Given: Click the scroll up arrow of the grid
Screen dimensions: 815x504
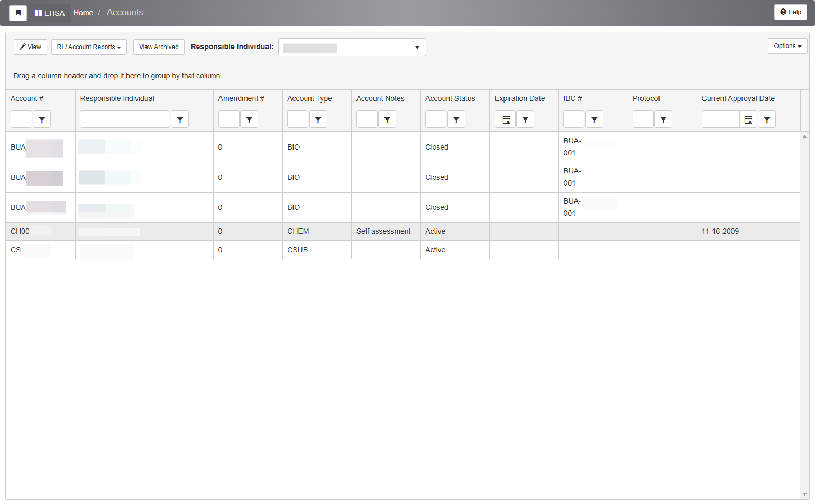Looking at the screenshot, I should pyautogui.click(x=805, y=136).
